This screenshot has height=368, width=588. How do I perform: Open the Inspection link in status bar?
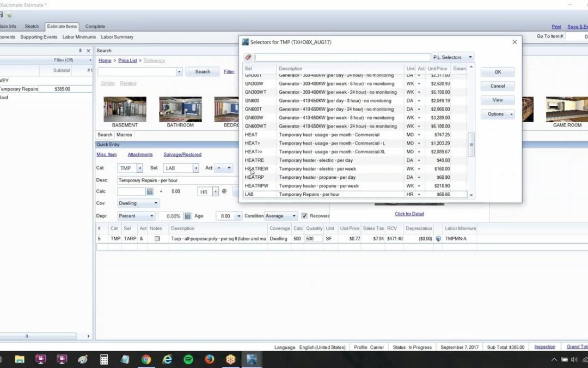tap(544, 347)
